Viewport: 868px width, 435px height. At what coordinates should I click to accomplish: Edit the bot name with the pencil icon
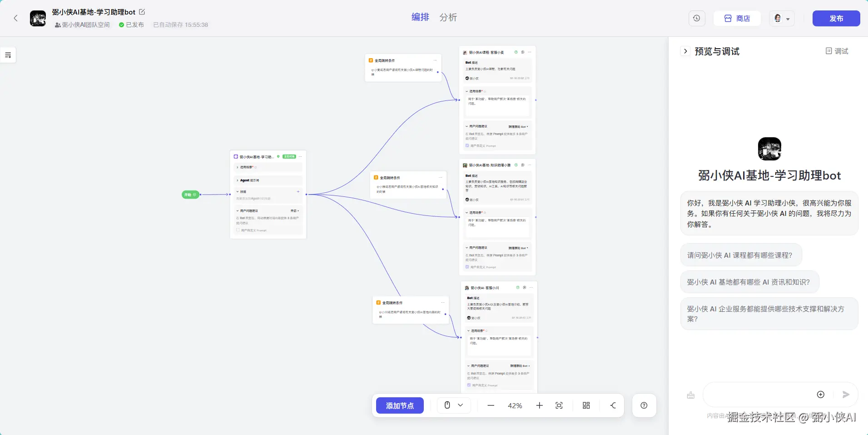click(142, 12)
